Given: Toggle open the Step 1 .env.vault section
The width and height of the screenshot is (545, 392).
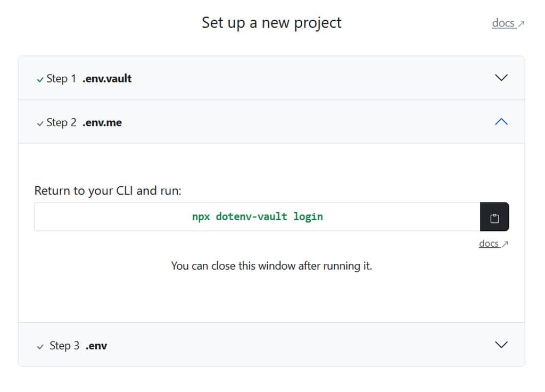Looking at the screenshot, I should [266, 78].
